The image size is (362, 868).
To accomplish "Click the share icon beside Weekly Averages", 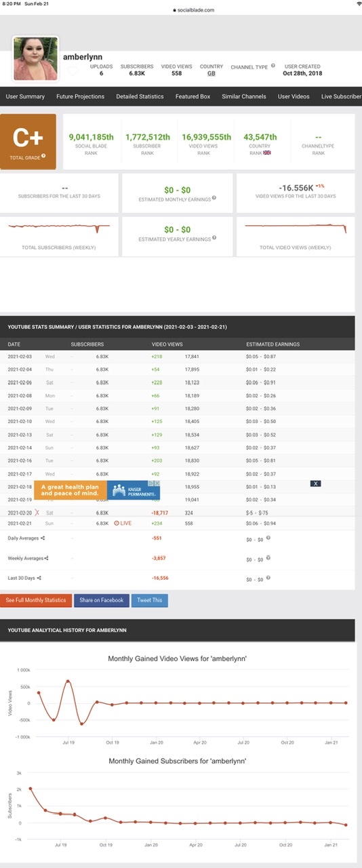I will [47, 558].
